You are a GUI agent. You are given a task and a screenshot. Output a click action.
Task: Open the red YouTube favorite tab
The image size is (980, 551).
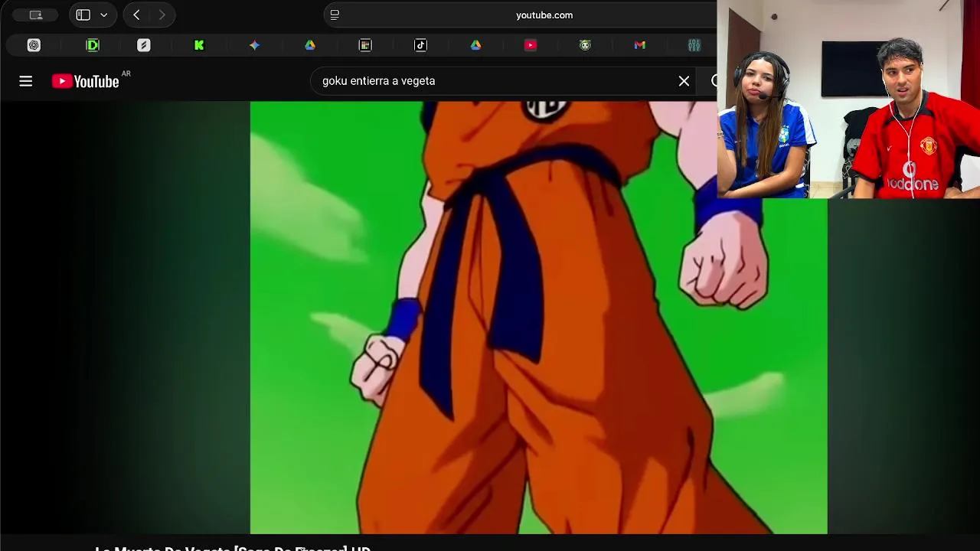point(531,45)
